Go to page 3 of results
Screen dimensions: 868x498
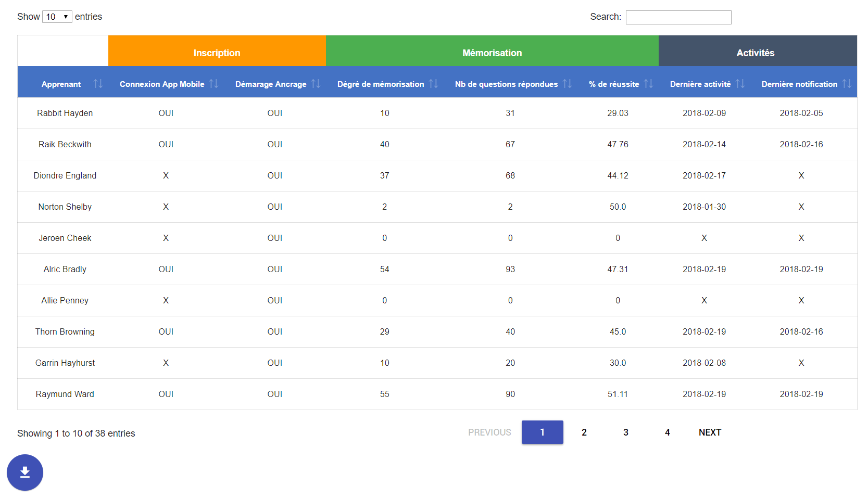[x=625, y=432]
